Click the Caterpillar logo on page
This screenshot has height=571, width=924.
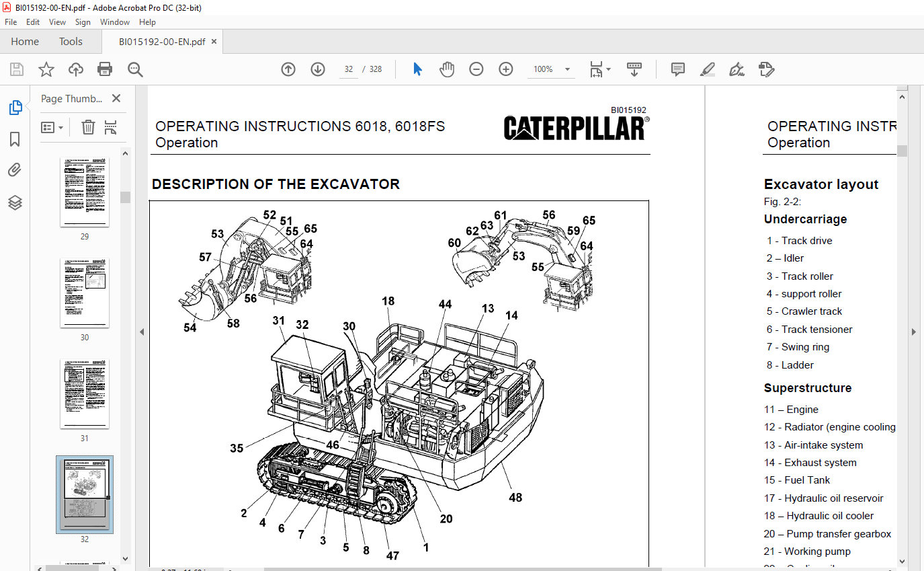tap(577, 128)
